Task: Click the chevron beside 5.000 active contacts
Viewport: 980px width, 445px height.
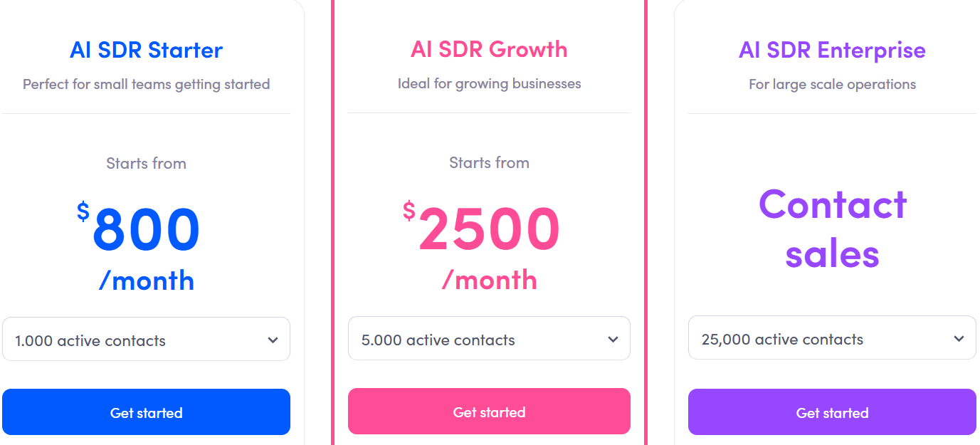Action: click(612, 338)
